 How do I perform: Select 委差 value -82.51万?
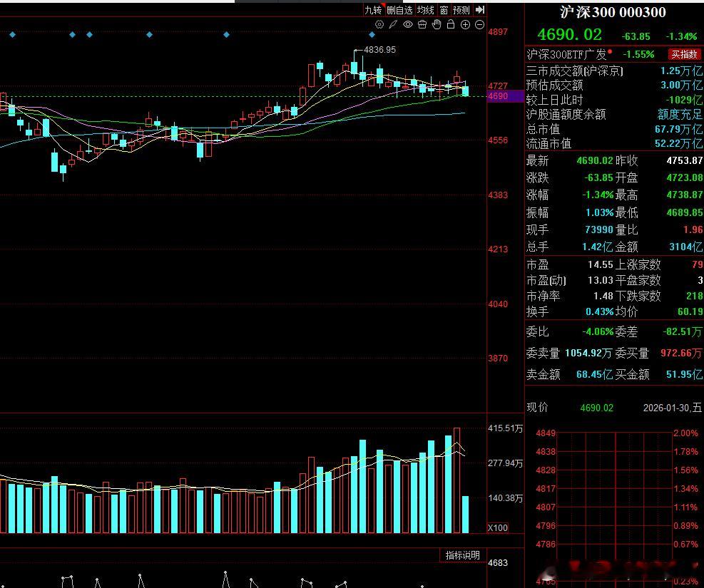pos(683,332)
